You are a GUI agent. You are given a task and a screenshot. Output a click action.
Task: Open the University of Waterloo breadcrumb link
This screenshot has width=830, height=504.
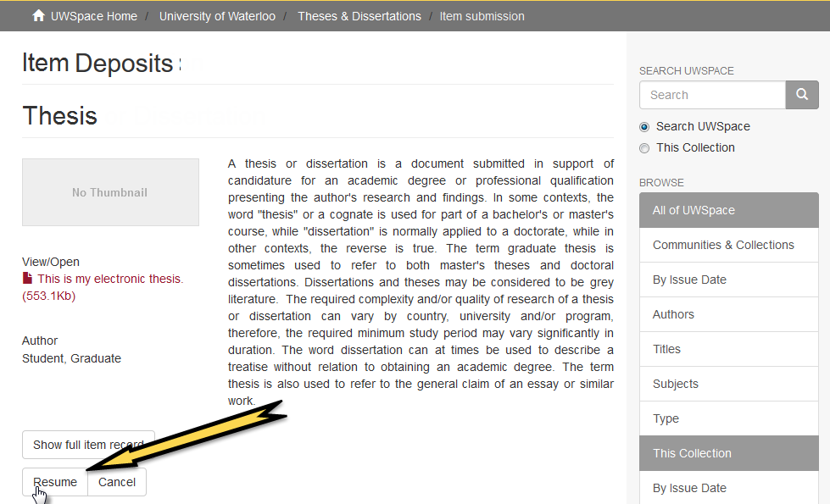coord(217,15)
